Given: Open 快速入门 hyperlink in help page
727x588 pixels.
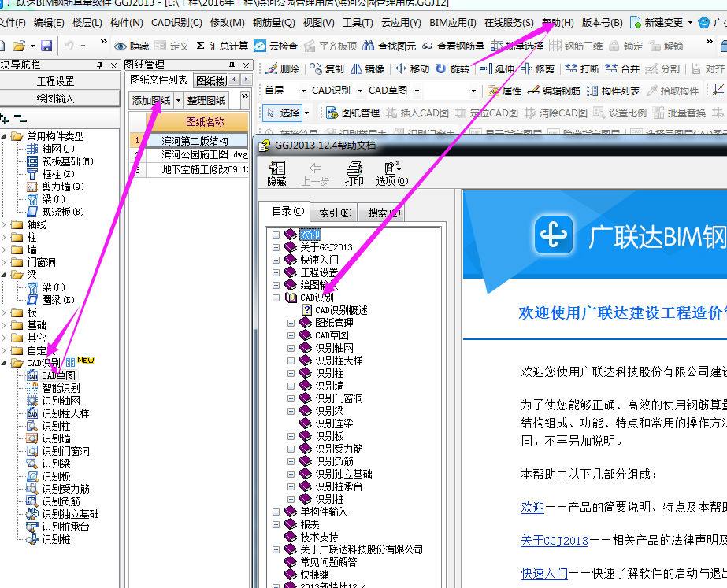Looking at the screenshot, I should click(x=544, y=574).
